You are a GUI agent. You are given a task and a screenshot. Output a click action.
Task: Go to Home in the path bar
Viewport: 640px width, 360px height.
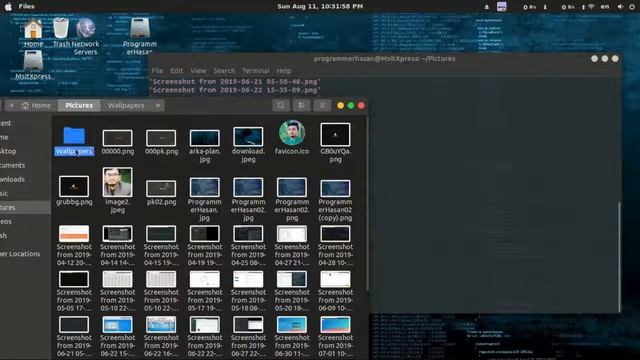pos(36,105)
